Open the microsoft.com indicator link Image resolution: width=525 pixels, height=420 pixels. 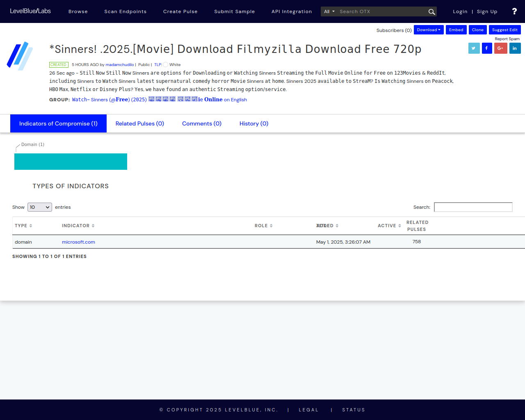tap(78, 242)
